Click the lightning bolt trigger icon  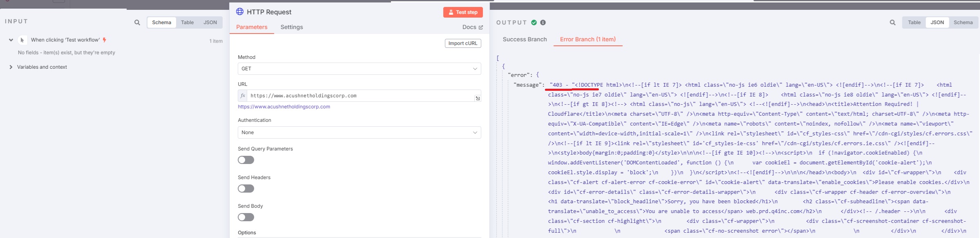[105, 40]
